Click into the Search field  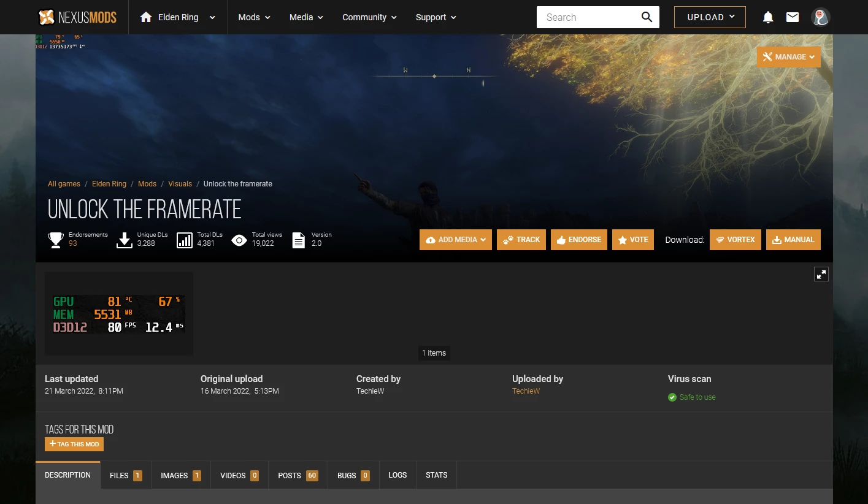(586, 17)
